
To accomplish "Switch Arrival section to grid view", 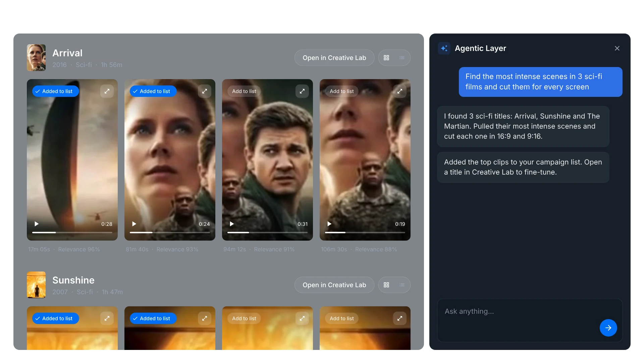I will 386,58.
